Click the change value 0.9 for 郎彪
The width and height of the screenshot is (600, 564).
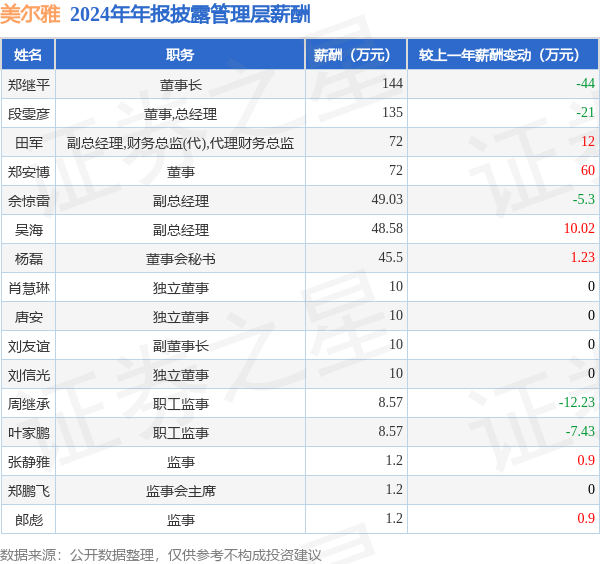click(586, 519)
